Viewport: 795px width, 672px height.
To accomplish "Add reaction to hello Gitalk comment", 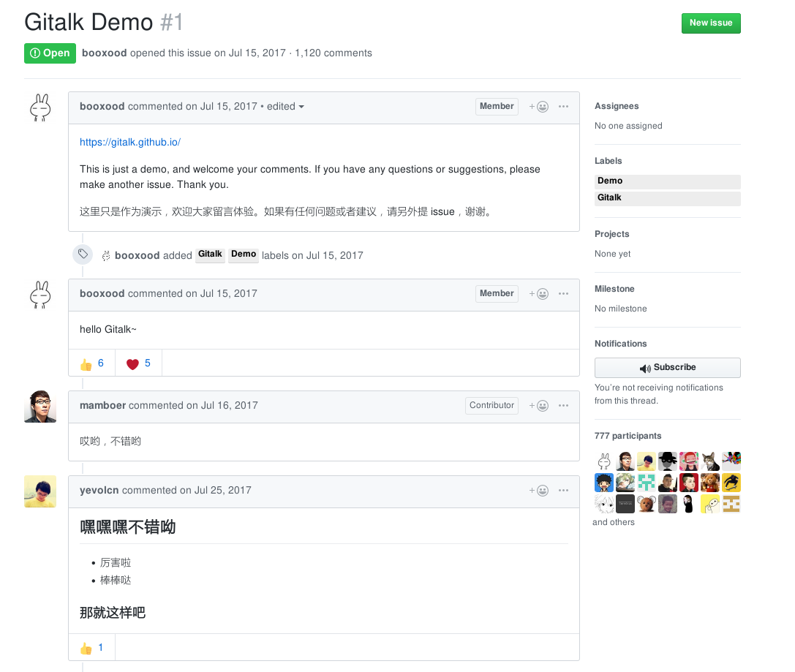I will (539, 294).
